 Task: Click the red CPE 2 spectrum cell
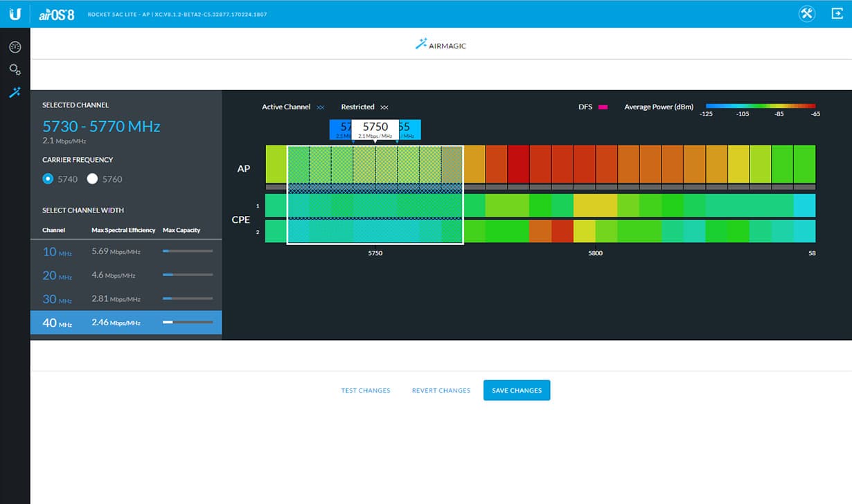[x=562, y=231]
